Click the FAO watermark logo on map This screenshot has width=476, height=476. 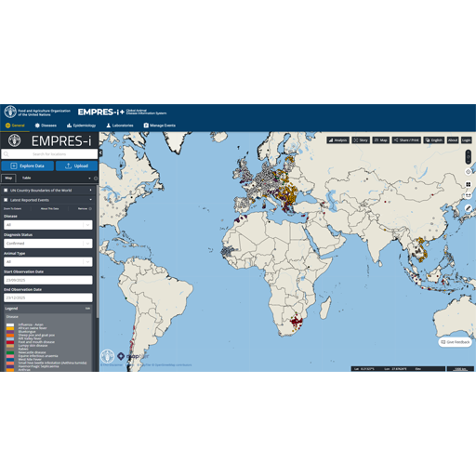click(108, 356)
